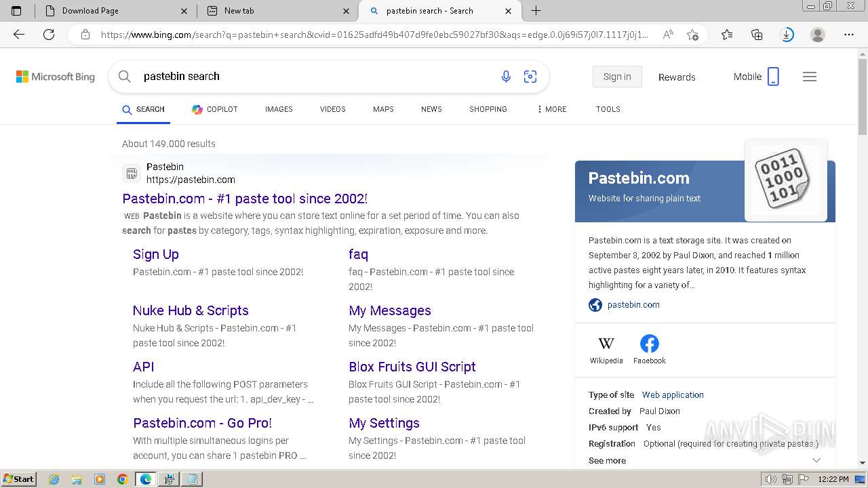View site information via the lock icon

pos(85,35)
